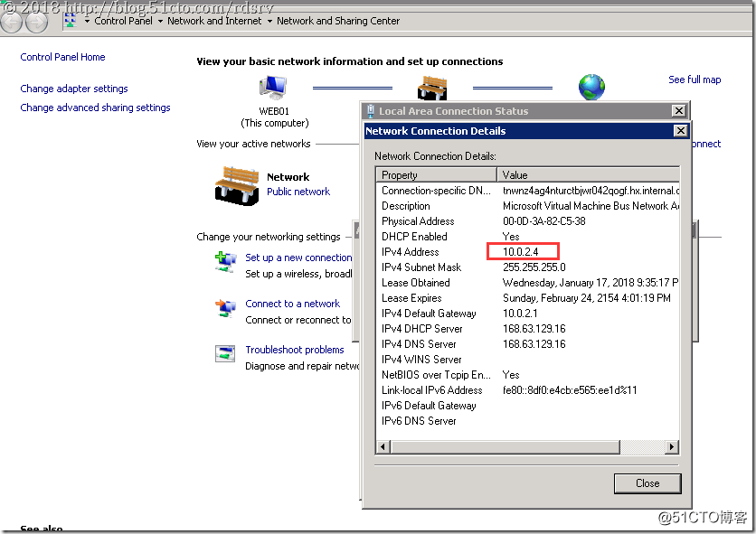Click the network bench icon in the map
Viewport: 756px width, 534px height.
(432, 88)
